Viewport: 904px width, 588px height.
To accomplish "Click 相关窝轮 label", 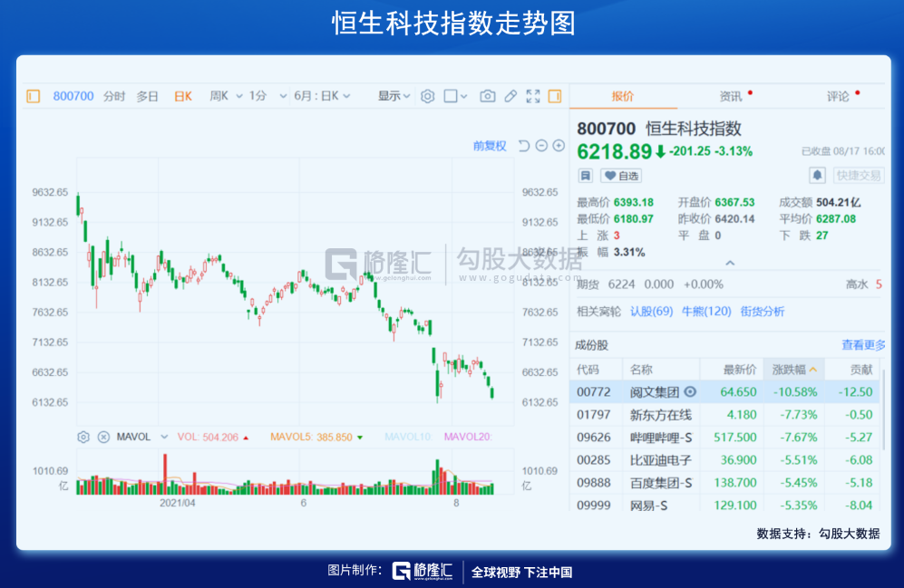I will pos(598,312).
